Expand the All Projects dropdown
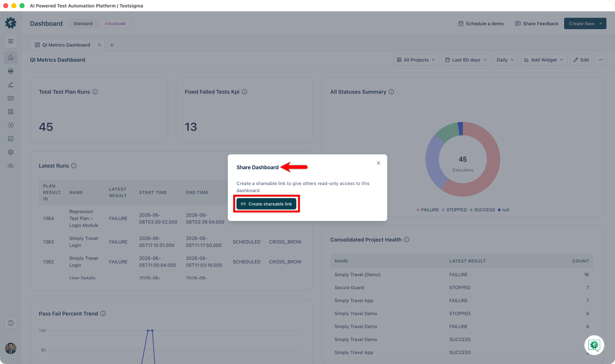The image size is (615, 364). tap(416, 60)
